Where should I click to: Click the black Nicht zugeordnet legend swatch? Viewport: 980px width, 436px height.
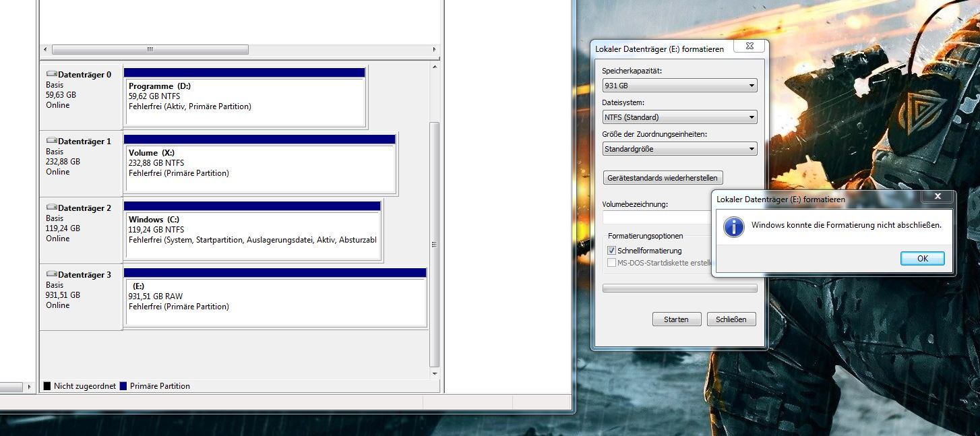[47, 386]
